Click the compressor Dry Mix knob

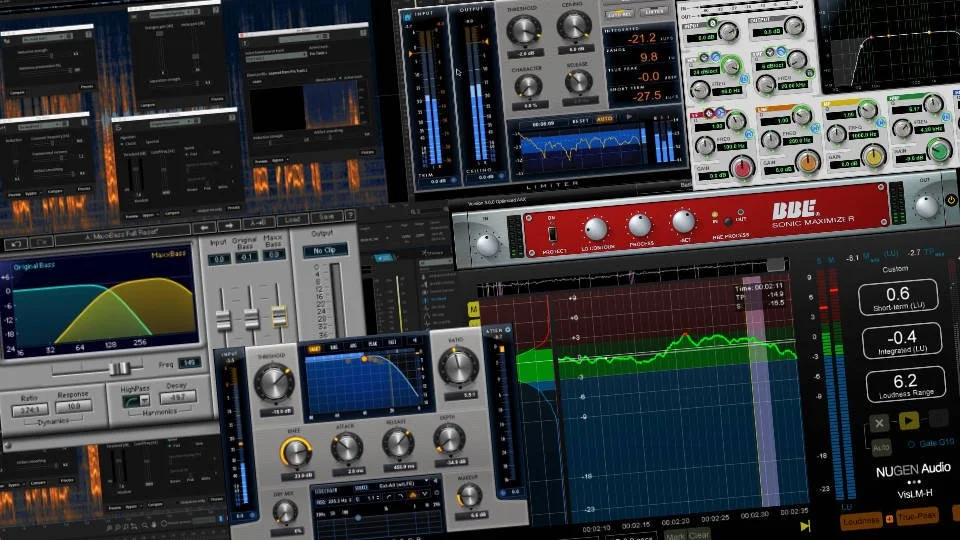(x=284, y=511)
